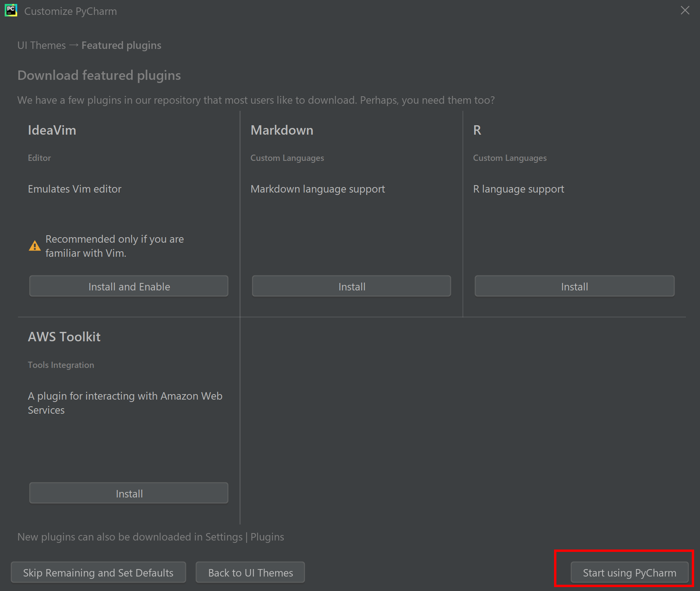The height and width of the screenshot is (591, 700).
Task: Click the intro text about repository plugins
Action: coord(256,100)
